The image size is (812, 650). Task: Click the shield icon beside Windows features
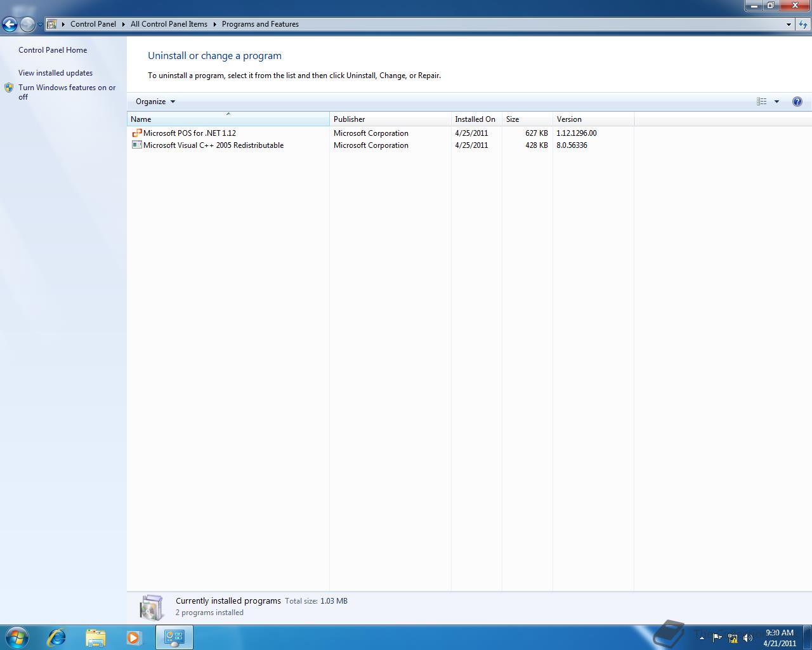9,88
